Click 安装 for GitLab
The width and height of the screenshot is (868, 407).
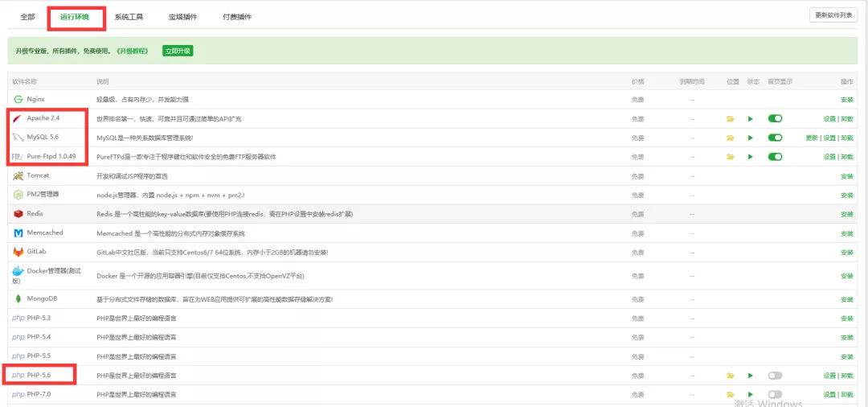click(847, 253)
